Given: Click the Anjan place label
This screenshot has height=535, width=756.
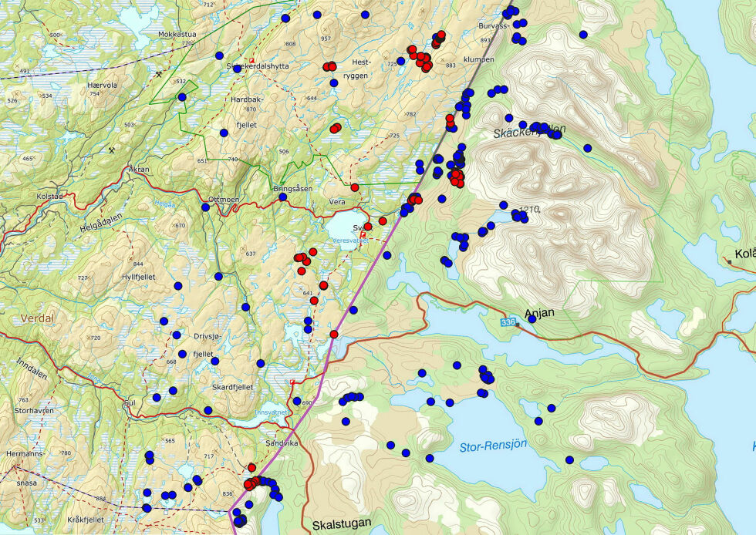Looking at the screenshot, I should click(539, 313).
